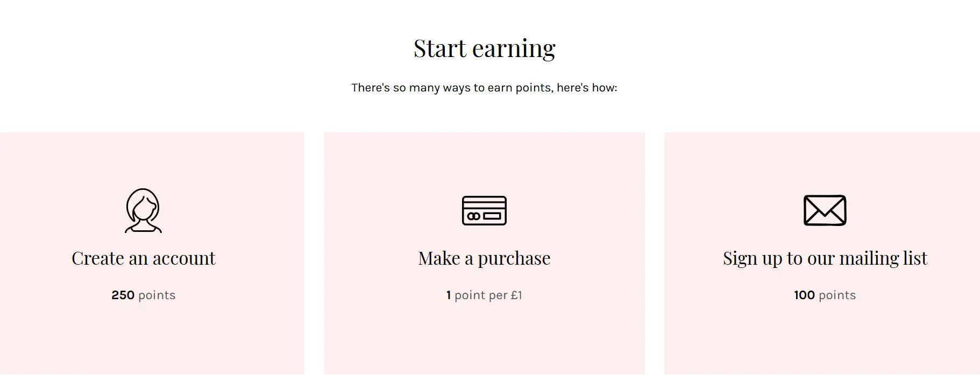
Task: Click the ways to earn points subtitle
Action: (x=484, y=88)
